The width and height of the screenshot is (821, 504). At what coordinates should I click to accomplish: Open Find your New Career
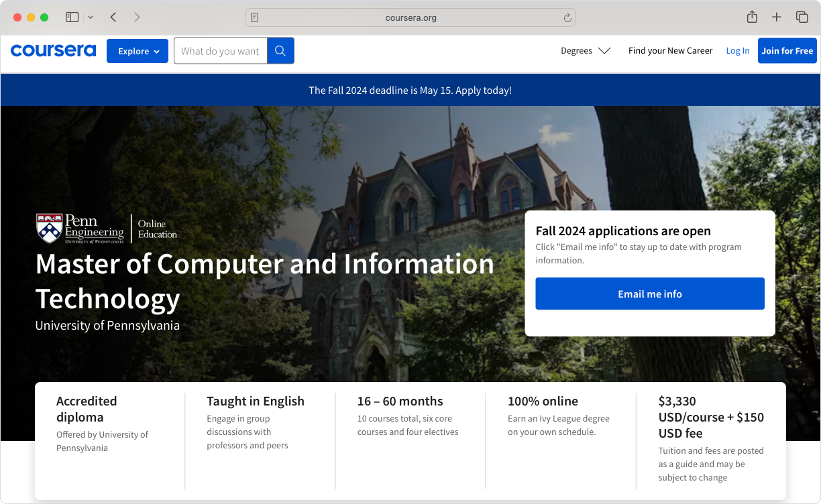click(670, 51)
